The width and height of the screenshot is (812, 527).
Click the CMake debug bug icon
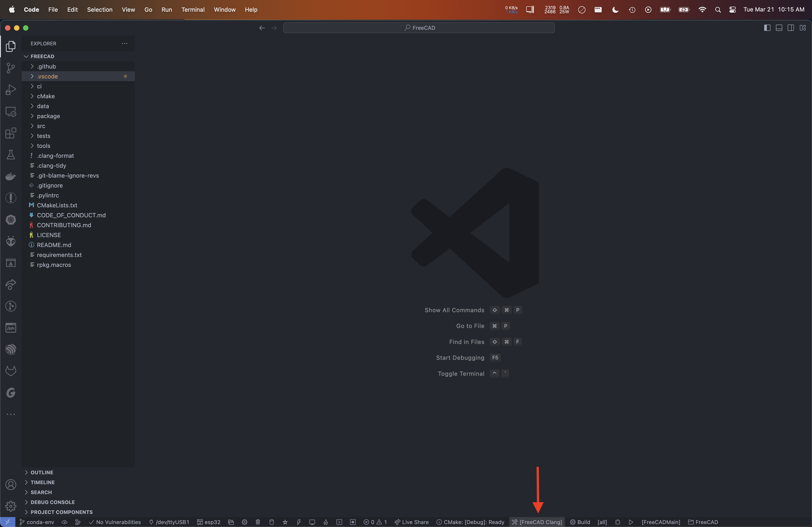click(x=618, y=522)
